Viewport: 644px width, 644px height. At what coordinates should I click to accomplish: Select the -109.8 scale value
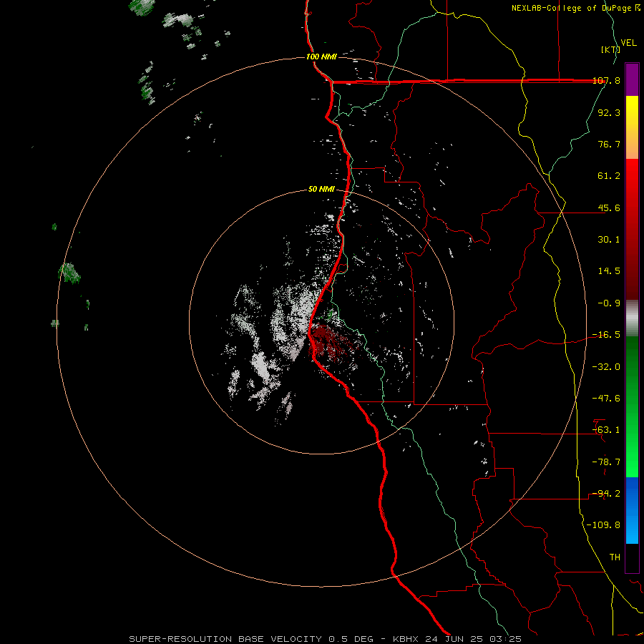[x=603, y=525]
